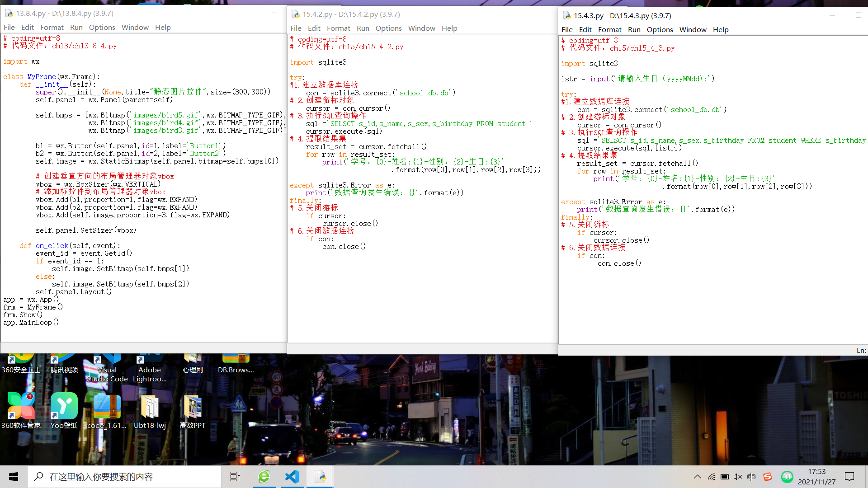This screenshot has width=868, height=488.
Task: Click the Python IDLE taskbar icon
Action: tap(320, 477)
